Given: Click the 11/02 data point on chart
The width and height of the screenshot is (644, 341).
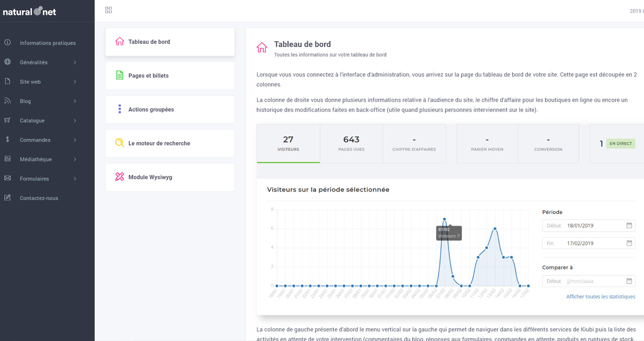Looking at the screenshot, I should [478, 257].
